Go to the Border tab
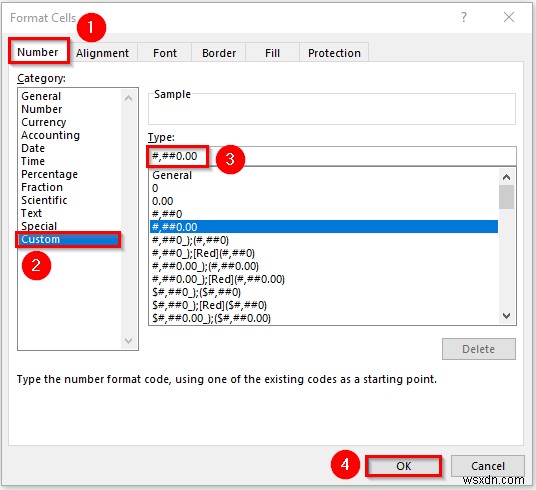Image resolution: width=536 pixels, height=490 pixels. point(219,53)
